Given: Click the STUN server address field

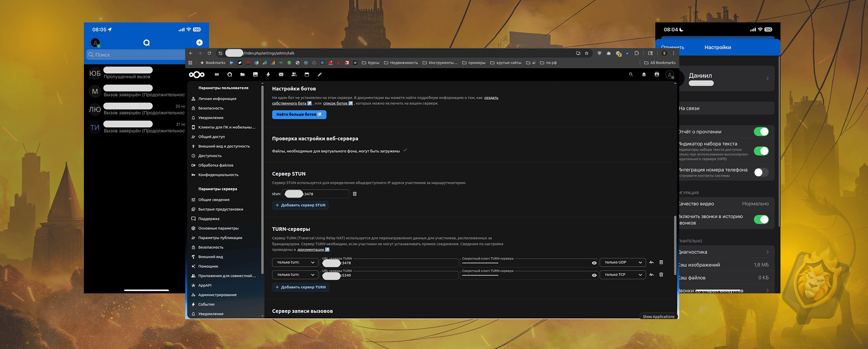Looking at the screenshot, I should [x=316, y=194].
